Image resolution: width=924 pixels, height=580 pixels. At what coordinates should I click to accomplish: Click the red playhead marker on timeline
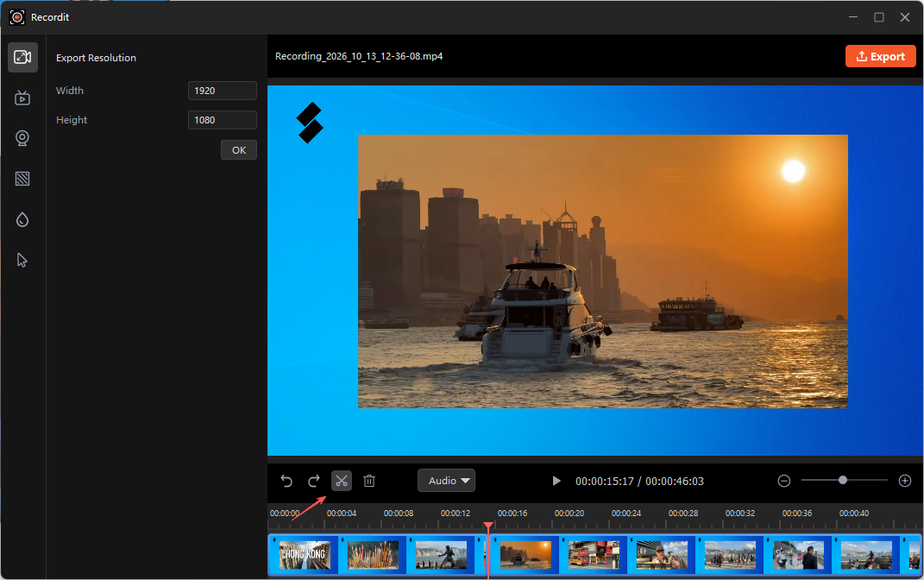click(488, 525)
